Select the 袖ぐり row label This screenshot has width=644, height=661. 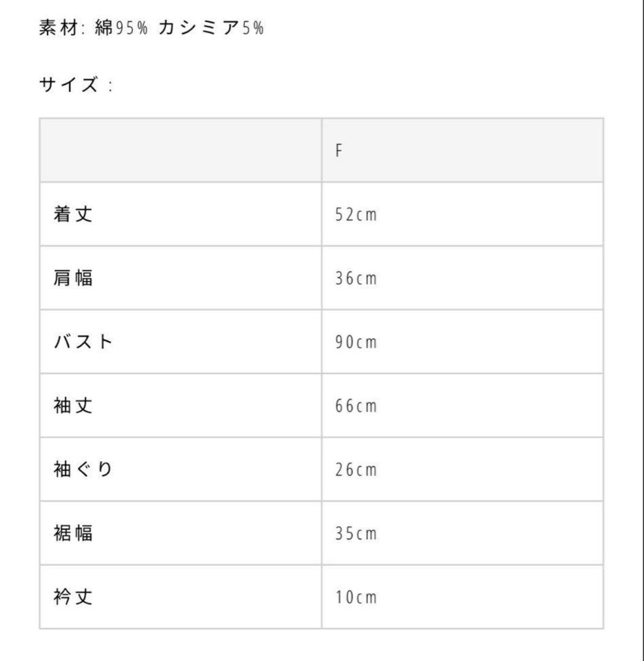[x=83, y=470]
